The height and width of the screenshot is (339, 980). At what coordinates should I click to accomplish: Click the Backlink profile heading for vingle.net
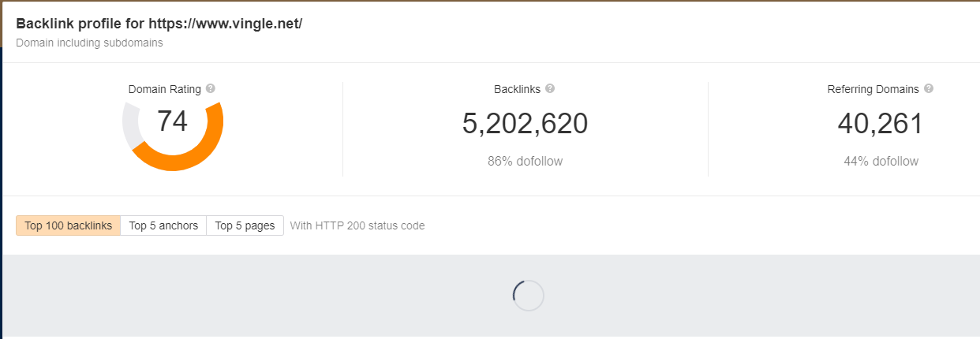coord(159,24)
